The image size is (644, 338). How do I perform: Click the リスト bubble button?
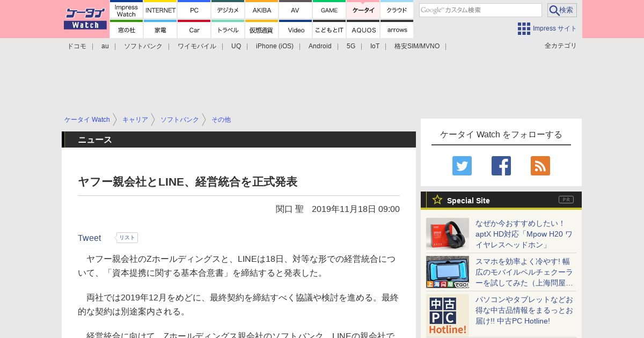(x=127, y=238)
